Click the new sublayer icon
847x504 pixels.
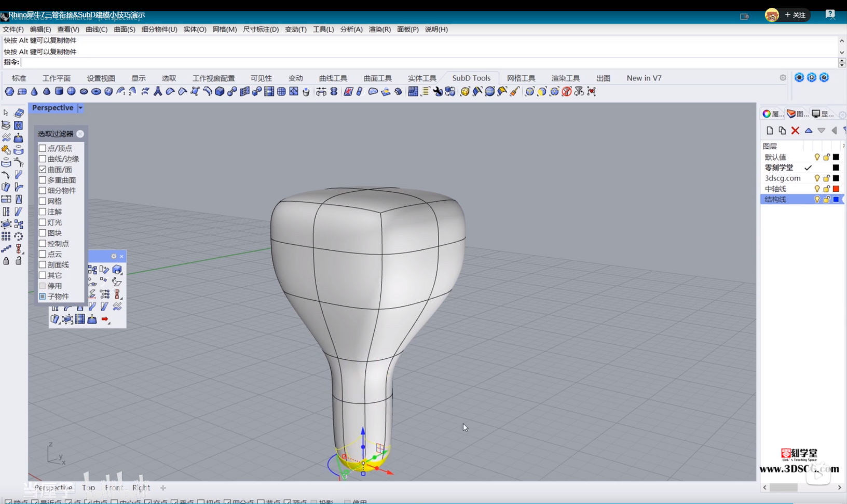[x=782, y=131]
